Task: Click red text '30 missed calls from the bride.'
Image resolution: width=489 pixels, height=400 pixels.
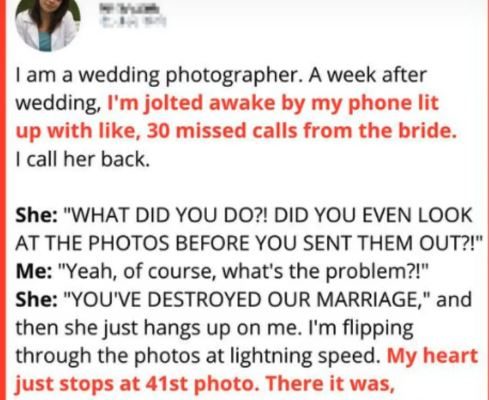Action: (x=301, y=130)
